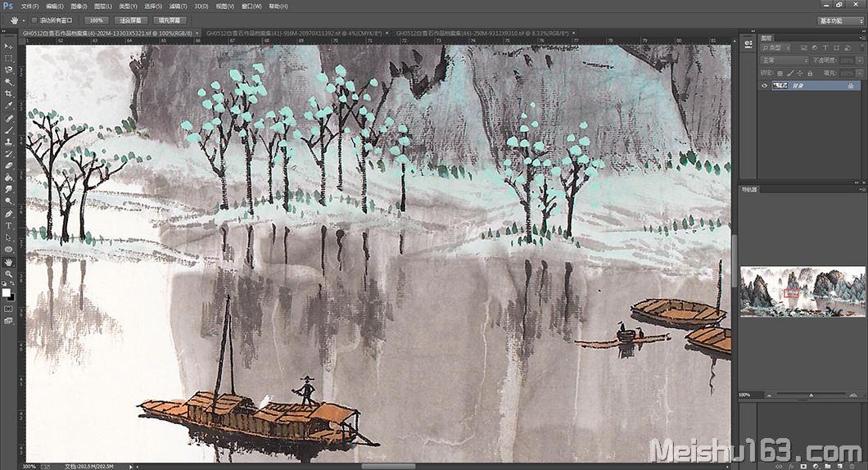Select the Paint Bucket tool

tap(8, 178)
